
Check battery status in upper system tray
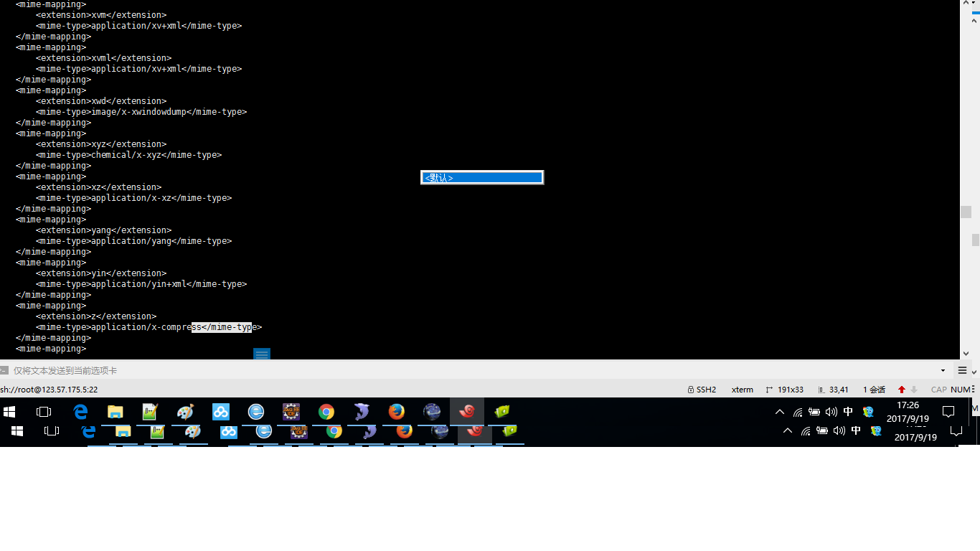(814, 412)
